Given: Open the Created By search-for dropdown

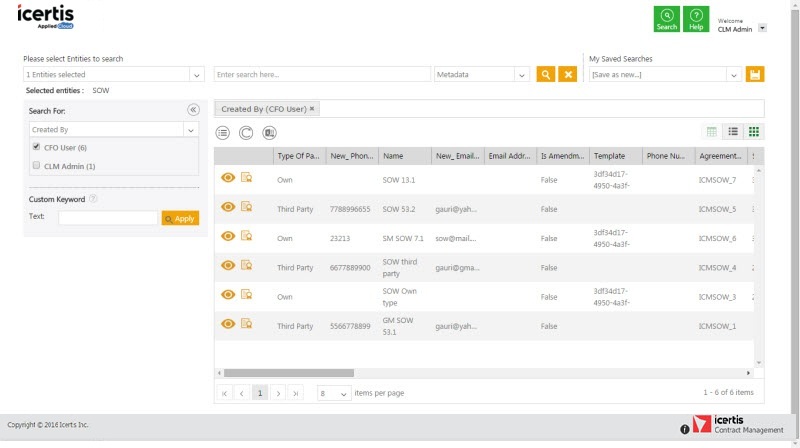Looking at the screenshot, I should [190, 130].
